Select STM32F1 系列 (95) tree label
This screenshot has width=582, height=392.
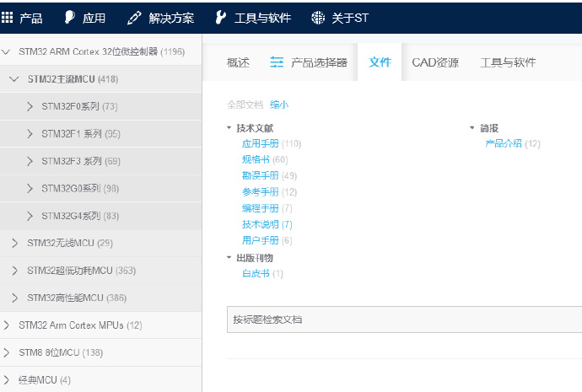81,134
